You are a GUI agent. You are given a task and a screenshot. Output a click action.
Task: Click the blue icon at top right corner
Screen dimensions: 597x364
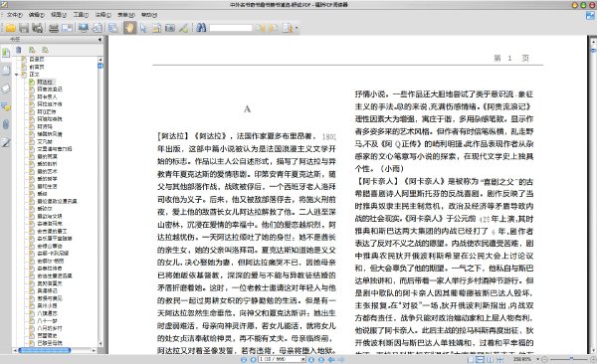point(590,15)
